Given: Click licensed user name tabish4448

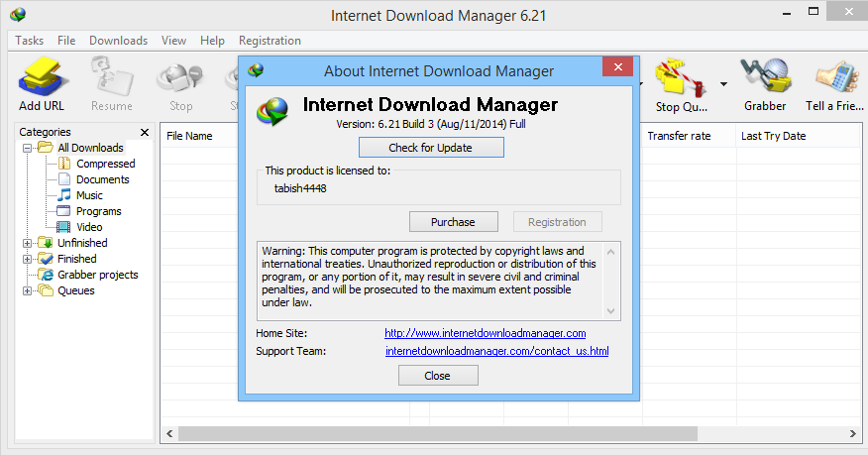Looking at the screenshot, I should tap(300, 188).
